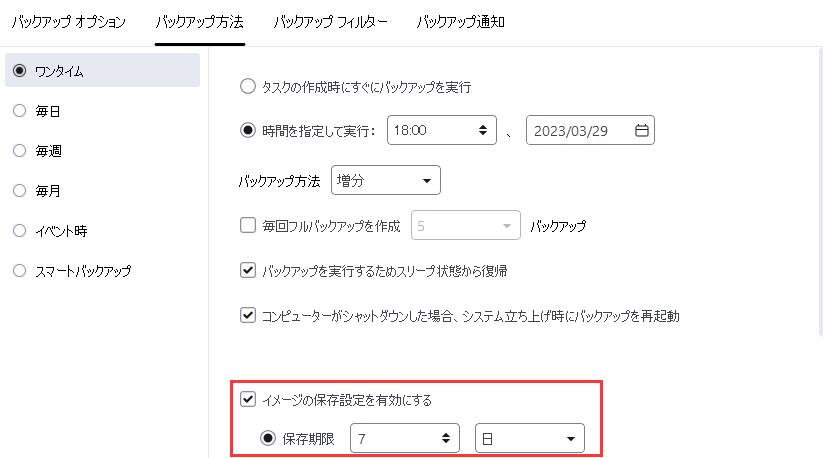
Task: Open the 日 retention unit dropdown
Action: [529, 438]
